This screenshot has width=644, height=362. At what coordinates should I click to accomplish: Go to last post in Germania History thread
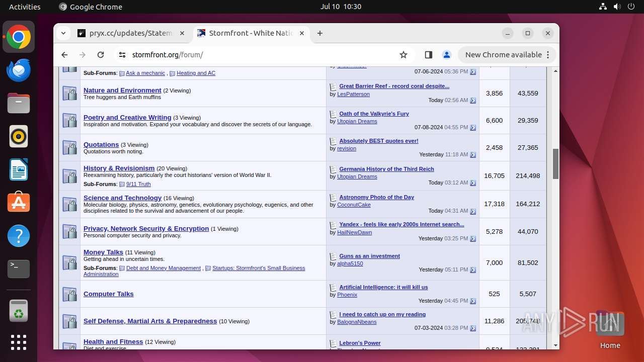[x=473, y=183]
